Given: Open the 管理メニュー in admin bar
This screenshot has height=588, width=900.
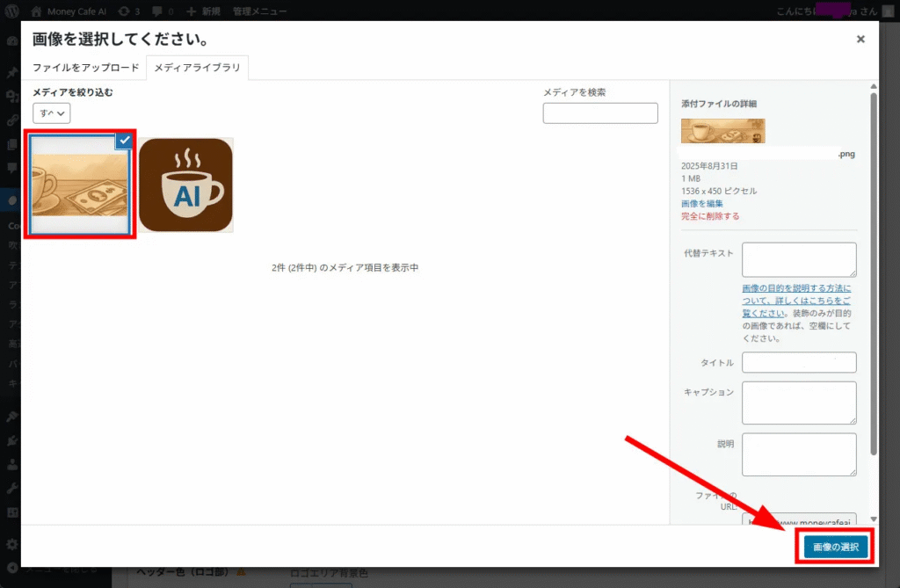Looking at the screenshot, I should 259,11.
